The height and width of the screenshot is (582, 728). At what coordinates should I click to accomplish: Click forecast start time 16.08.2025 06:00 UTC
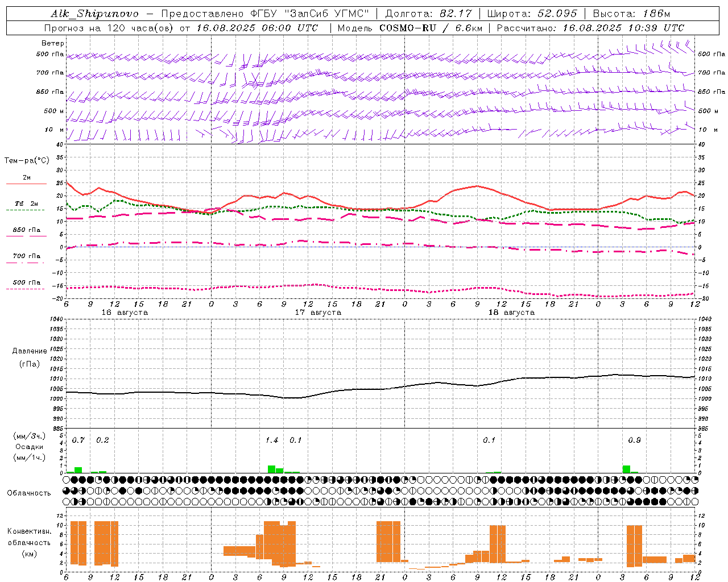click(257, 28)
